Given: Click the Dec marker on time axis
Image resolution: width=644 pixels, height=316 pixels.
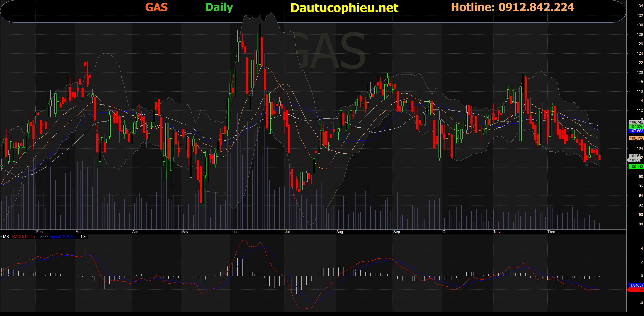Looking at the screenshot, I should [x=551, y=232].
